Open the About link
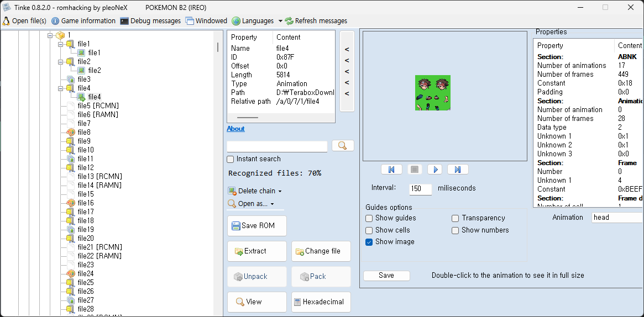Screen dimensions: 644x317 point(235,128)
